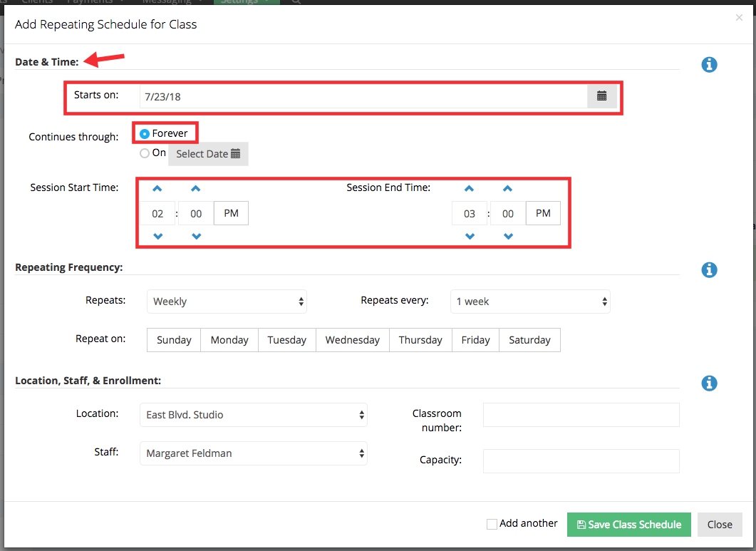Click inside the Capacity field
This screenshot has width=756, height=551.
581,460
